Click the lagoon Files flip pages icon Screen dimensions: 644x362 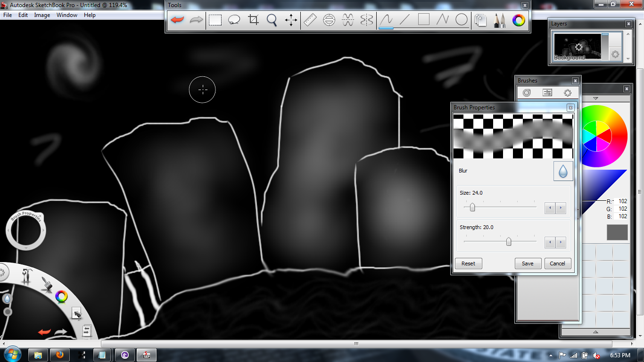point(86,331)
